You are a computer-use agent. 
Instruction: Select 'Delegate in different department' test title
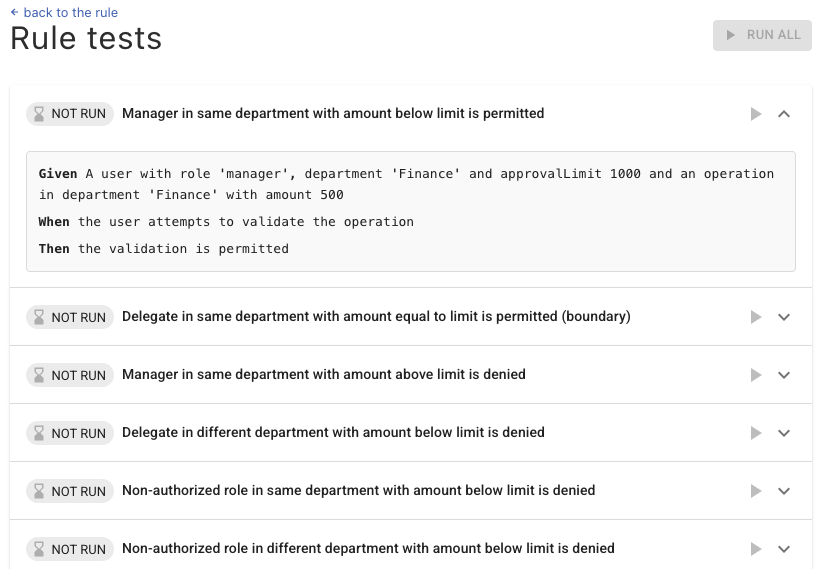point(333,433)
